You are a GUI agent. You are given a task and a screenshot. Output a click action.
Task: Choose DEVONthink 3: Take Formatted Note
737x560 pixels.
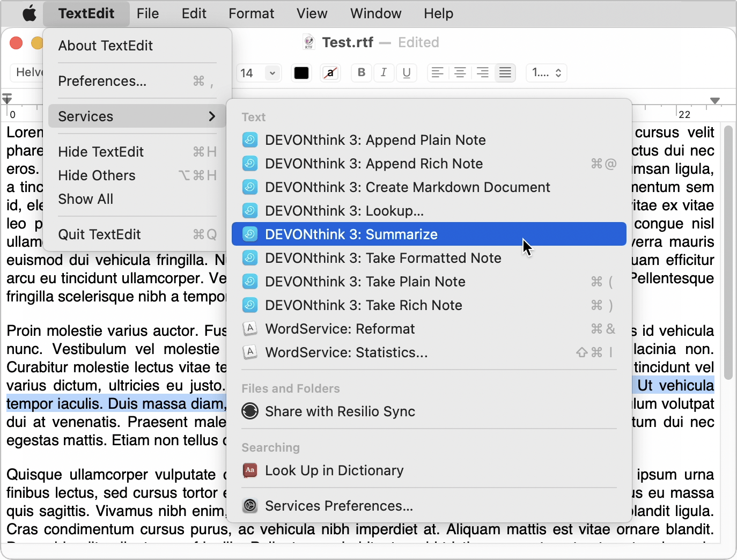click(x=429, y=258)
